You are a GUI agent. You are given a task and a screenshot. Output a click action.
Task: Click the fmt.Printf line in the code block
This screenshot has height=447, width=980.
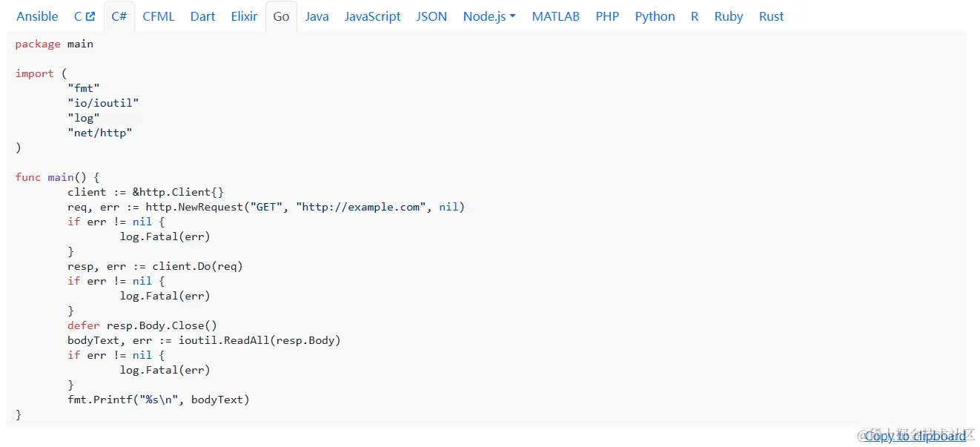(158, 400)
